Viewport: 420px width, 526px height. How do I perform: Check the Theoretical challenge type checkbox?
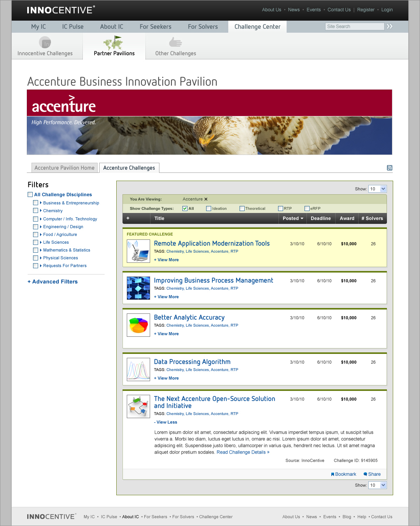[242, 208]
